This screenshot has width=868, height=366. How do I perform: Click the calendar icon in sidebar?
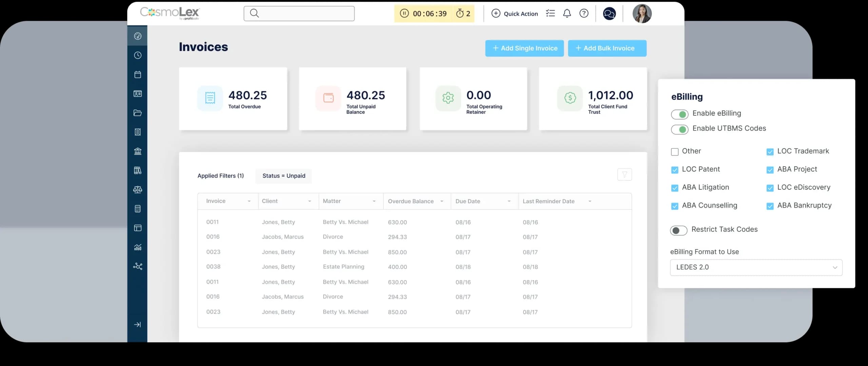coord(137,75)
